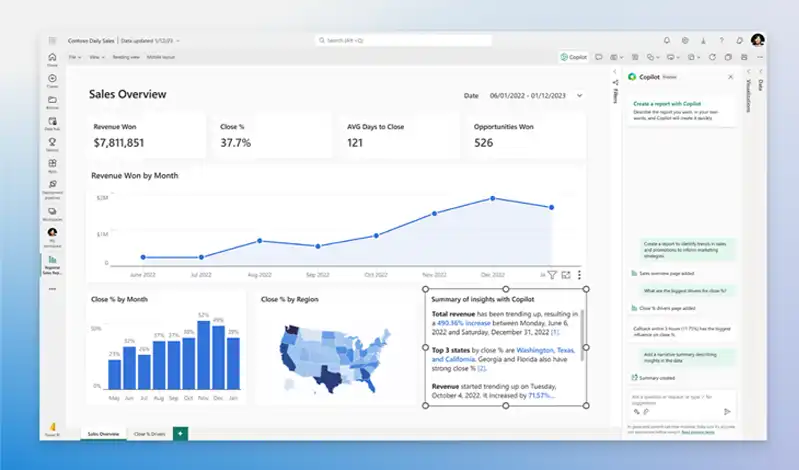Click the Opportunities Won 526 card
The image size is (799, 470).
(526, 137)
